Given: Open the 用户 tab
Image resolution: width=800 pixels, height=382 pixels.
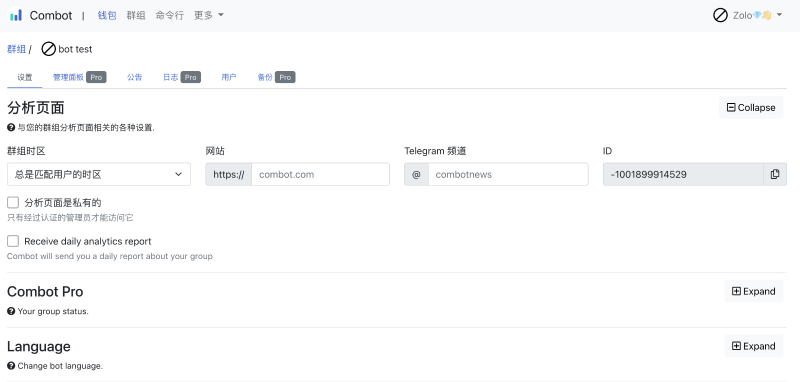Looking at the screenshot, I should click(229, 78).
